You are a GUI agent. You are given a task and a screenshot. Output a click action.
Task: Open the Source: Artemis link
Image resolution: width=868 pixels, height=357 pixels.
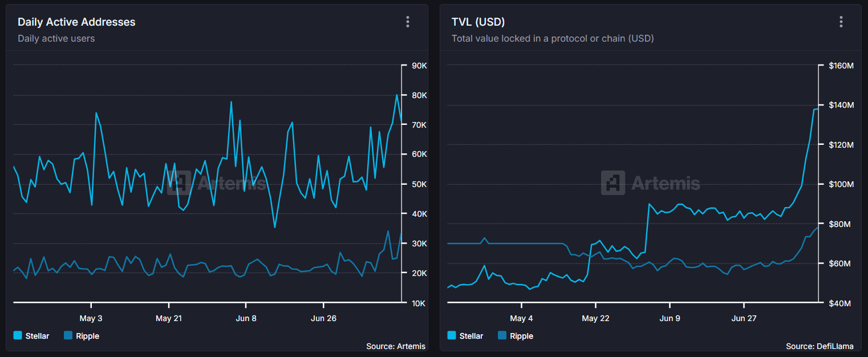point(396,346)
